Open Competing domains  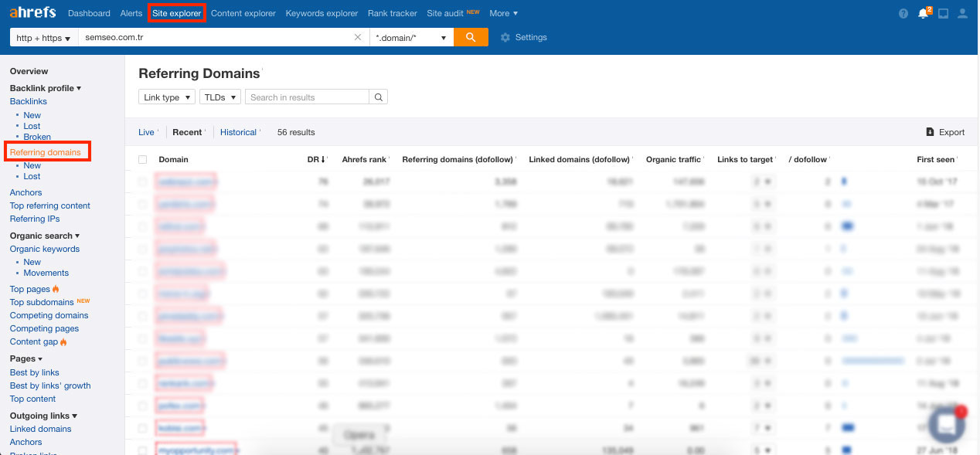[x=49, y=315]
